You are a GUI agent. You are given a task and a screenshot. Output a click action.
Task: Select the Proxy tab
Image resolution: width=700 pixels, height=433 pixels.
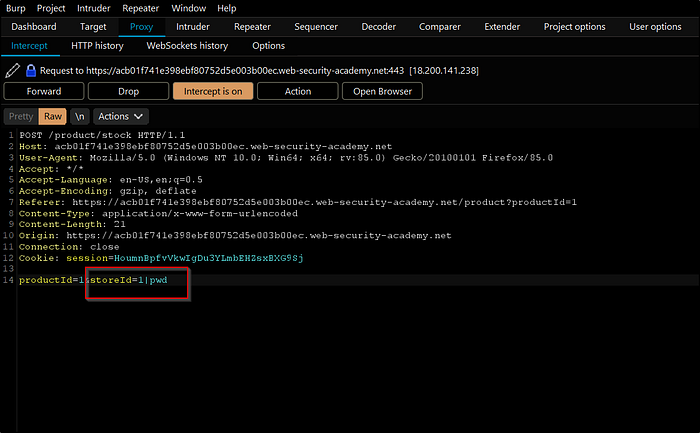tap(142, 27)
